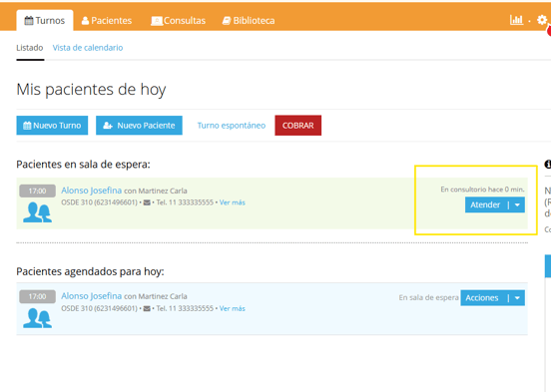The width and height of the screenshot is (551, 392).
Task: Switch to the Consultas tab
Action: coord(178,21)
